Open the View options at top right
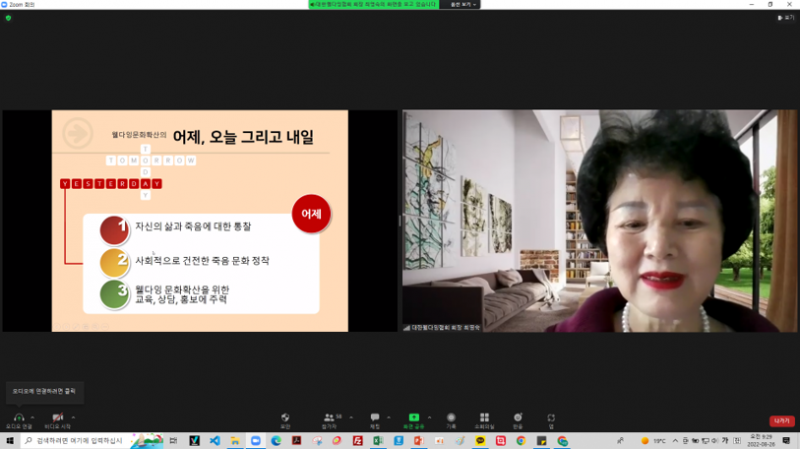This screenshot has height=449, width=800. tap(785, 17)
